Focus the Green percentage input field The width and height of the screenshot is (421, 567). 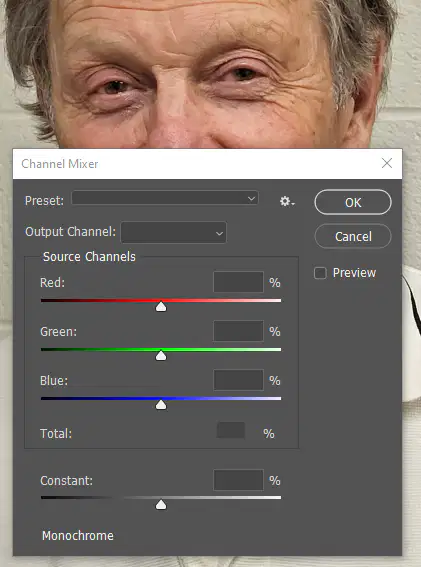(x=238, y=331)
